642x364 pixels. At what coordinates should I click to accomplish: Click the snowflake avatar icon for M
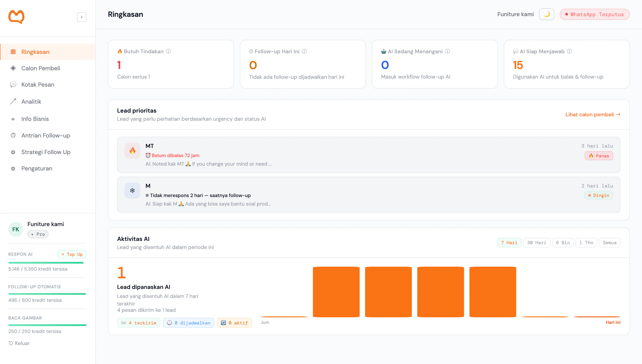[x=132, y=191]
